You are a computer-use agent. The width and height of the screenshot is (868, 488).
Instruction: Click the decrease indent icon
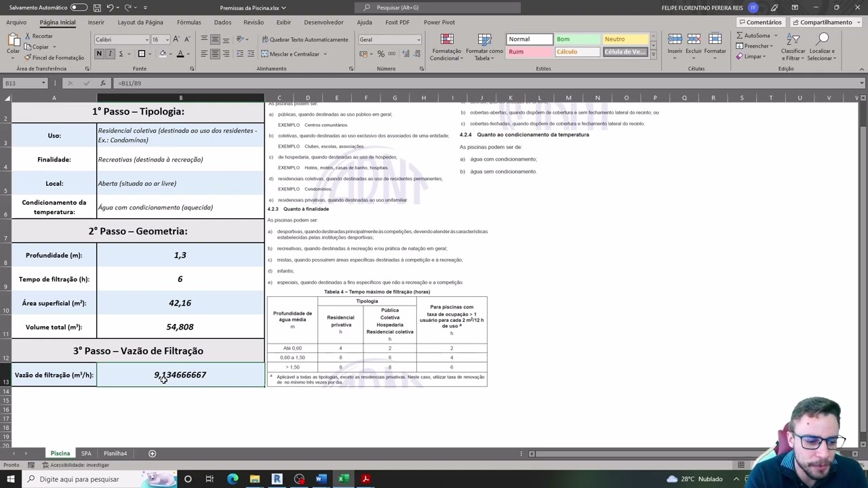tap(241, 54)
